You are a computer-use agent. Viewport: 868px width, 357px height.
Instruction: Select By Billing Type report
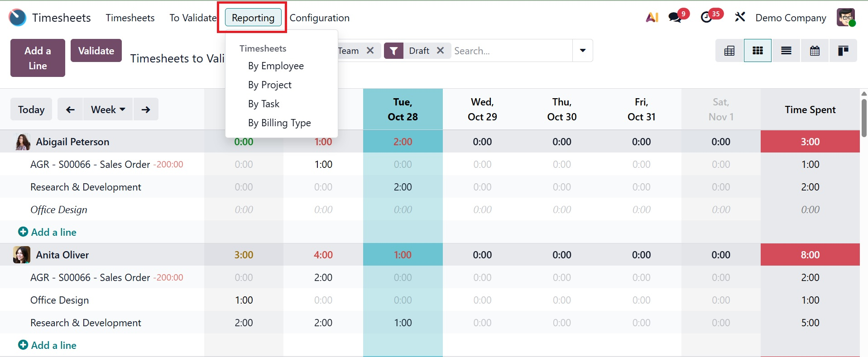[279, 123]
